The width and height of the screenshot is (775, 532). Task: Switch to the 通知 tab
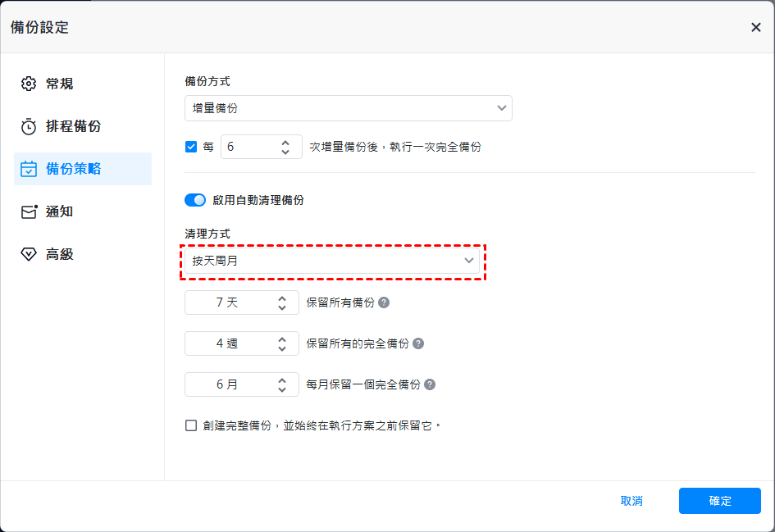coord(59,211)
